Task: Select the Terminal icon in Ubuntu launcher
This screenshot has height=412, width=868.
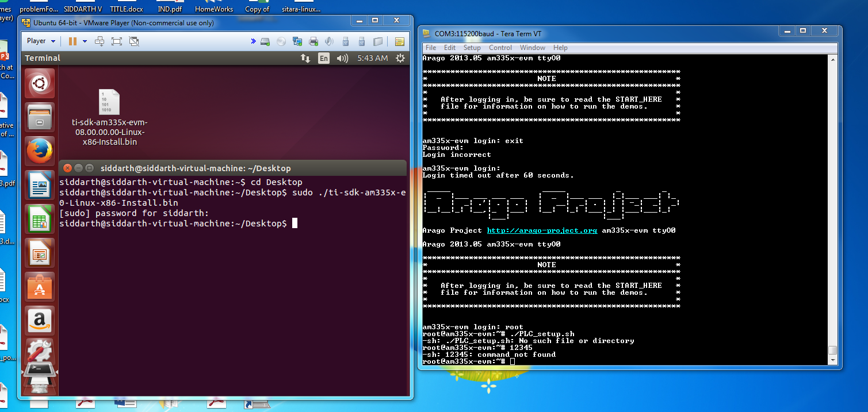Action: click(40, 371)
